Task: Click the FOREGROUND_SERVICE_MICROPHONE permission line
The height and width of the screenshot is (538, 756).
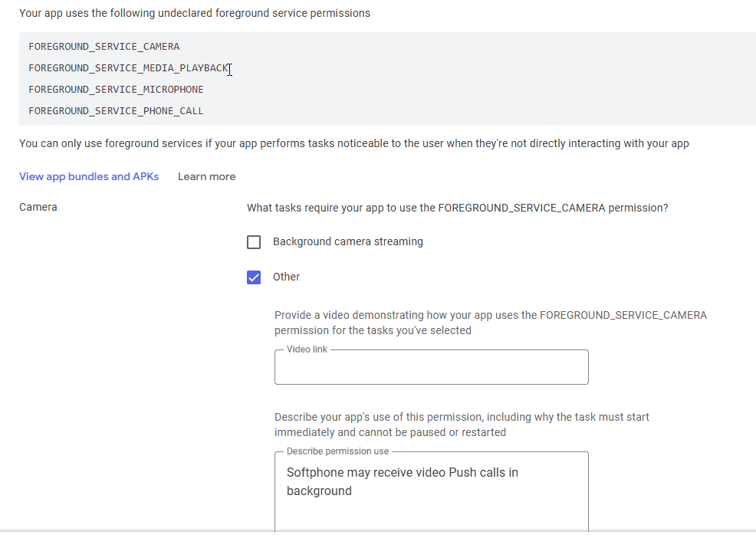Action: pos(117,90)
